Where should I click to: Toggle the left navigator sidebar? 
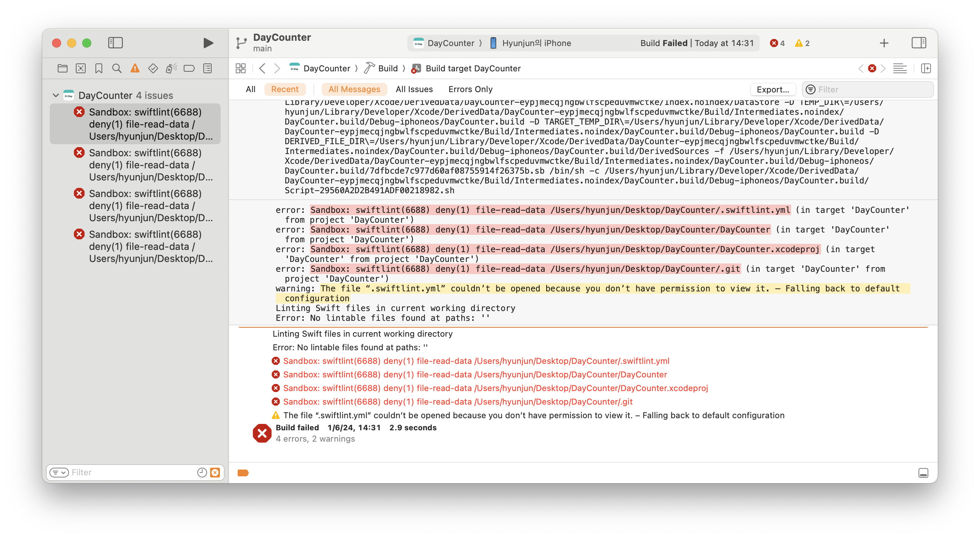(115, 43)
